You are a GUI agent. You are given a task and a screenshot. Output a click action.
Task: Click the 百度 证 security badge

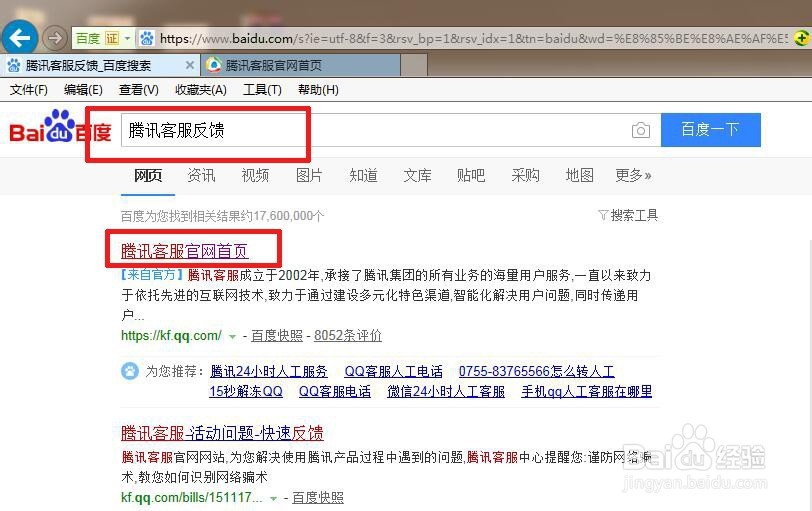[x=97, y=38]
